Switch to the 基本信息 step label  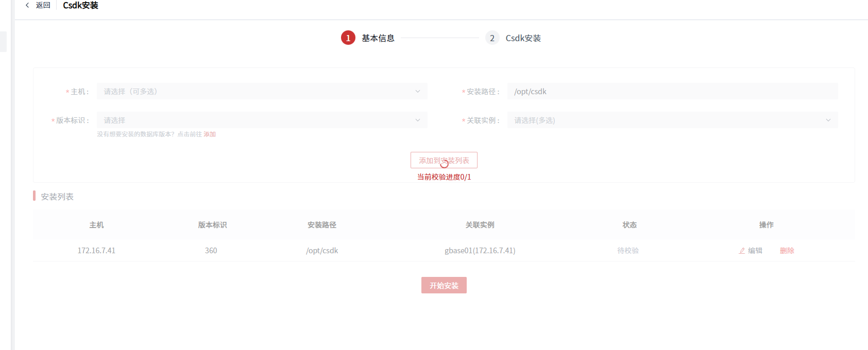(378, 38)
